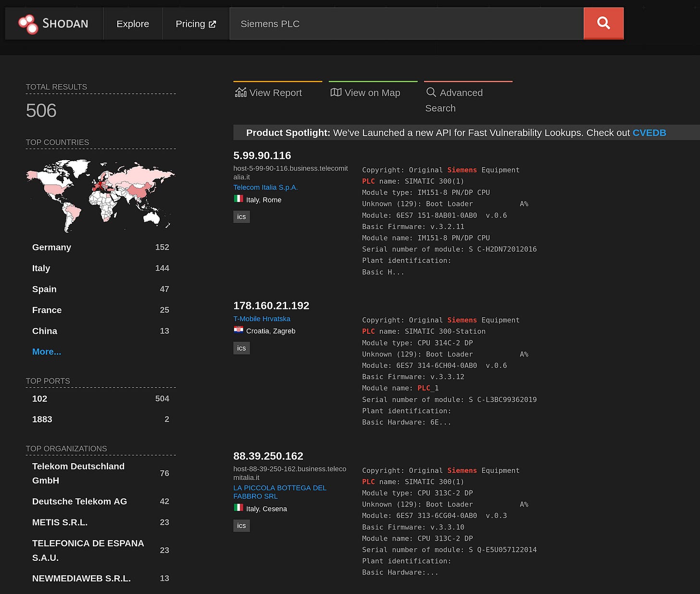Open the Pricing page
The width and height of the screenshot is (700, 594).
coord(196,24)
